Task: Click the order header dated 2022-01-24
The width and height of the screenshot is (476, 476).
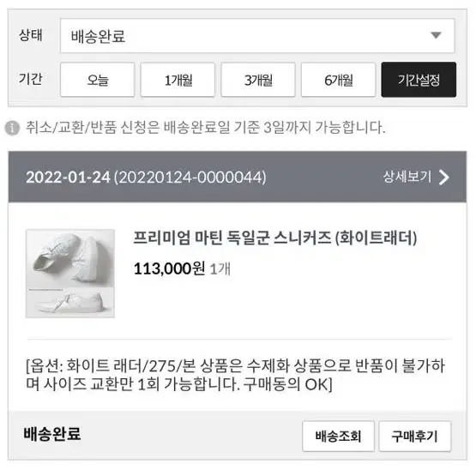Action: pyautogui.click(x=238, y=177)
